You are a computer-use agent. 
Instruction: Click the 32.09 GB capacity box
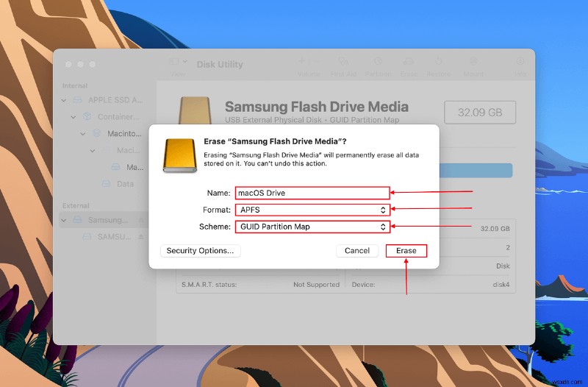coord(480,113)
